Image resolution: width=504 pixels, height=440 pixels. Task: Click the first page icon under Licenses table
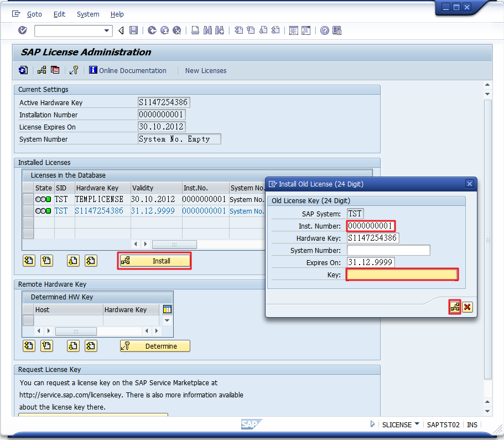[29, 261]
